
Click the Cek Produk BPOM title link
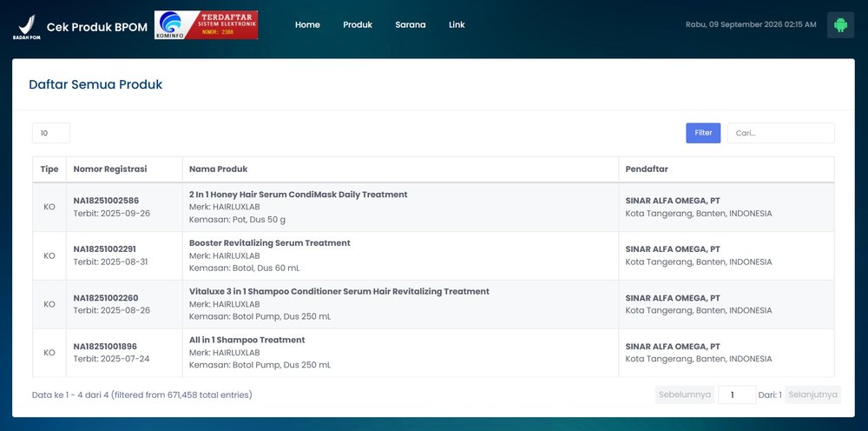[97, 27]
